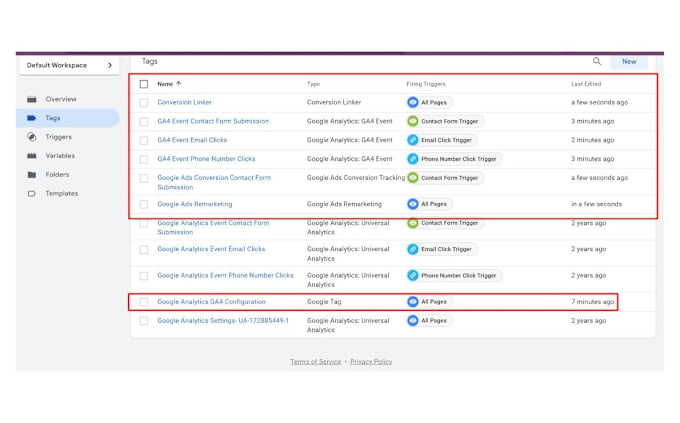Click the New tag button
The width and height of the screenshot is (680, 423).
point(629,62)
